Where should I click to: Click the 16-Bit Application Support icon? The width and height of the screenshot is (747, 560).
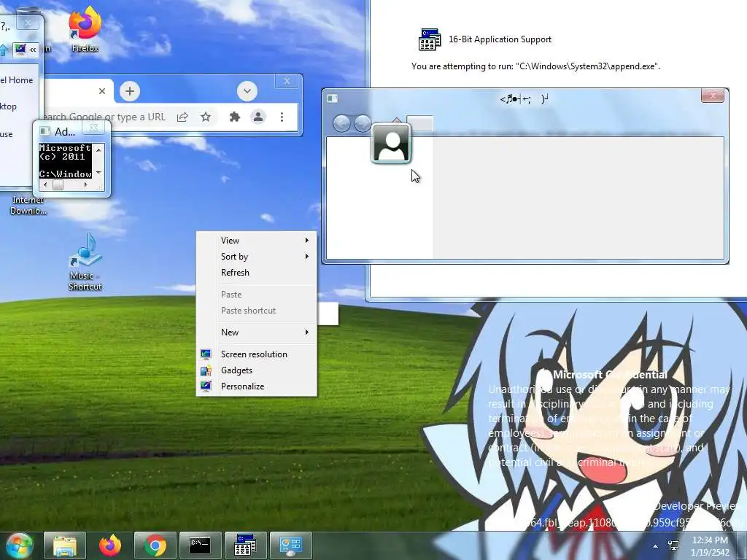(430, 39)
